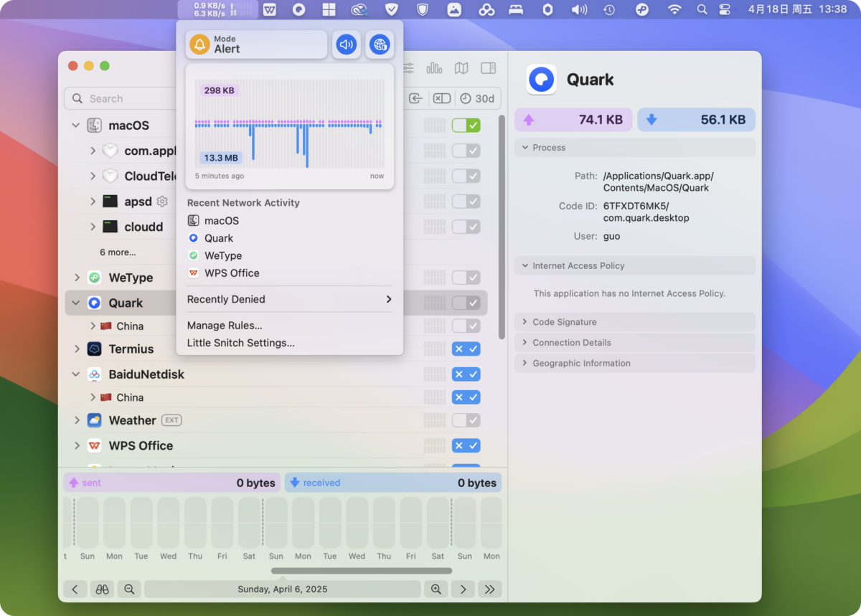
Task: Click the Quark app icon in inspector
Action: [541, 80]
